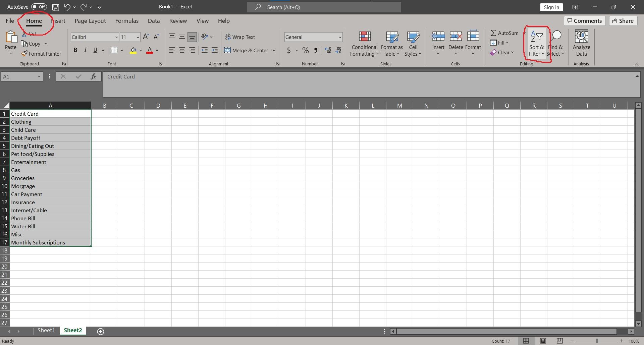Toggle Underline formatting
Screen dimensions: 644x345
click(95, 50)
